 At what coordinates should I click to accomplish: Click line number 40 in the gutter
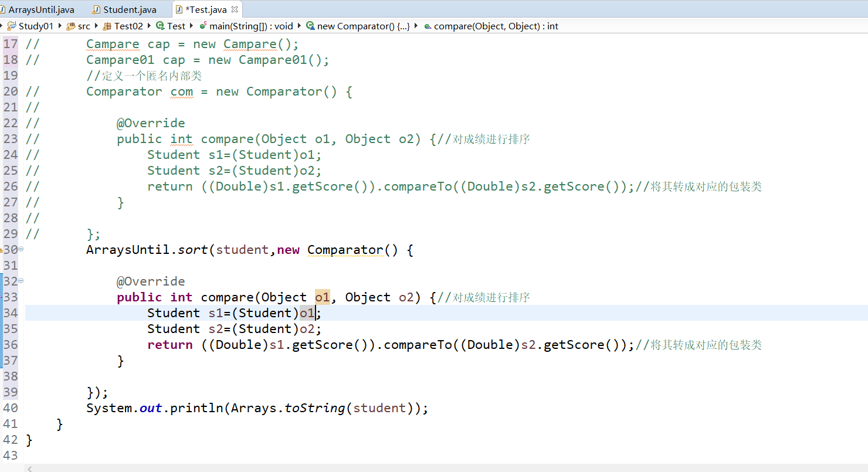[x=11, y=408]
